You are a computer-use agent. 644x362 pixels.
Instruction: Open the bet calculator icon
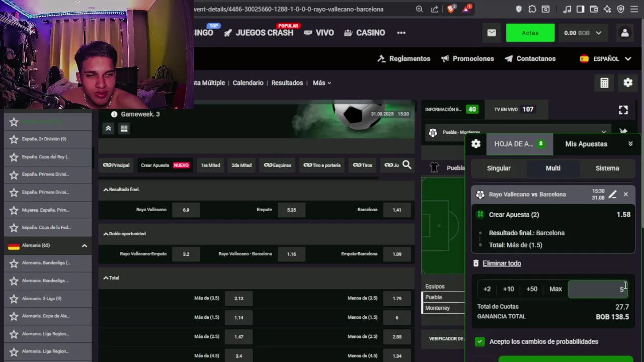604,83
